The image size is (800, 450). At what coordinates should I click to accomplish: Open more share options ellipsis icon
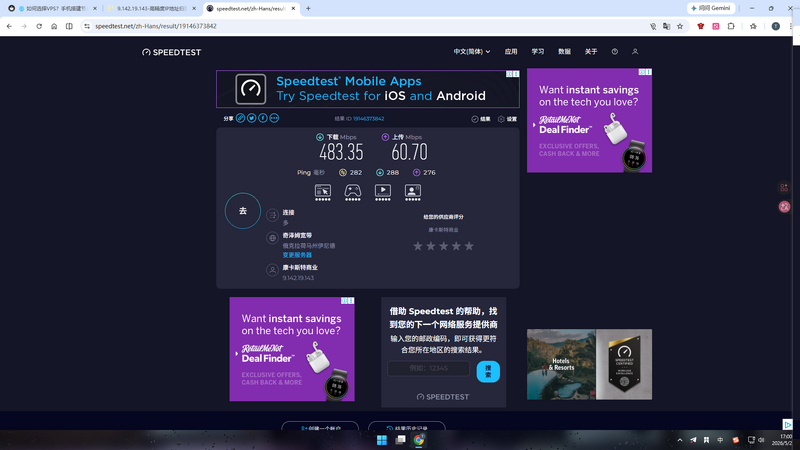click(x=274, y=118)
